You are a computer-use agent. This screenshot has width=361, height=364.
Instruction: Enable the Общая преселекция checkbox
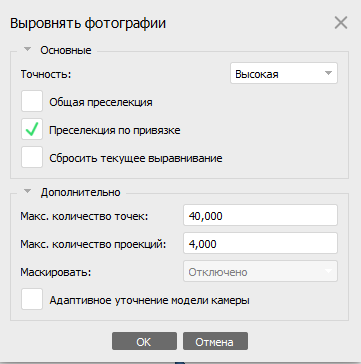click(32, 101)
